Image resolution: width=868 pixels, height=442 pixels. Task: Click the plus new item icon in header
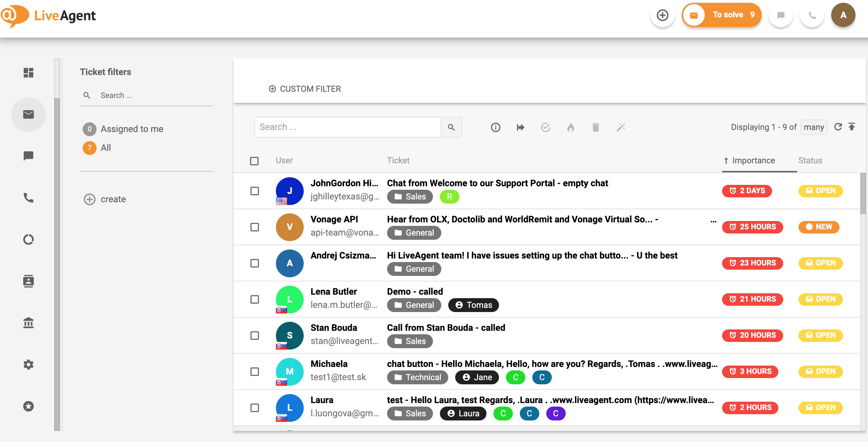[663, 15]
